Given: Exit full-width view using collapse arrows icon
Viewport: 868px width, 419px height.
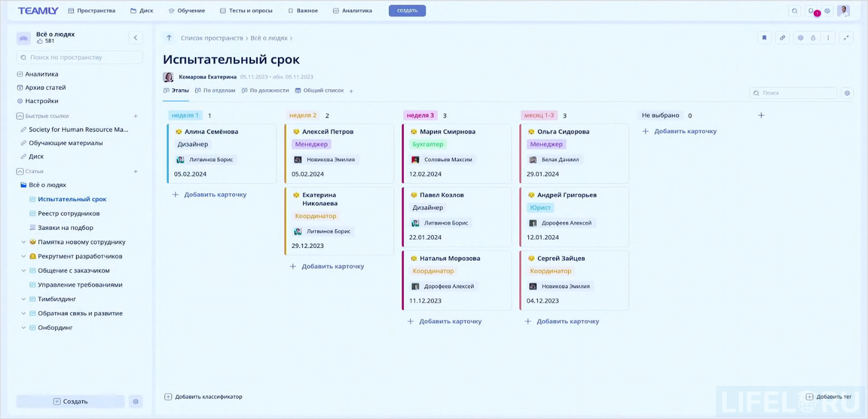Looking at the screenshot, I should pyautogui.click(x=846, y=38).
